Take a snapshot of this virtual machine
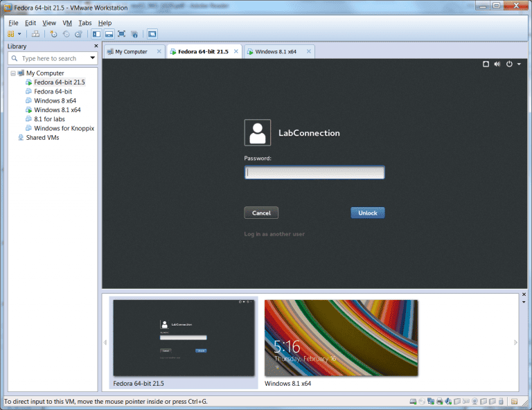This screenshot has height=410, width=532. [x=53, y=34]
